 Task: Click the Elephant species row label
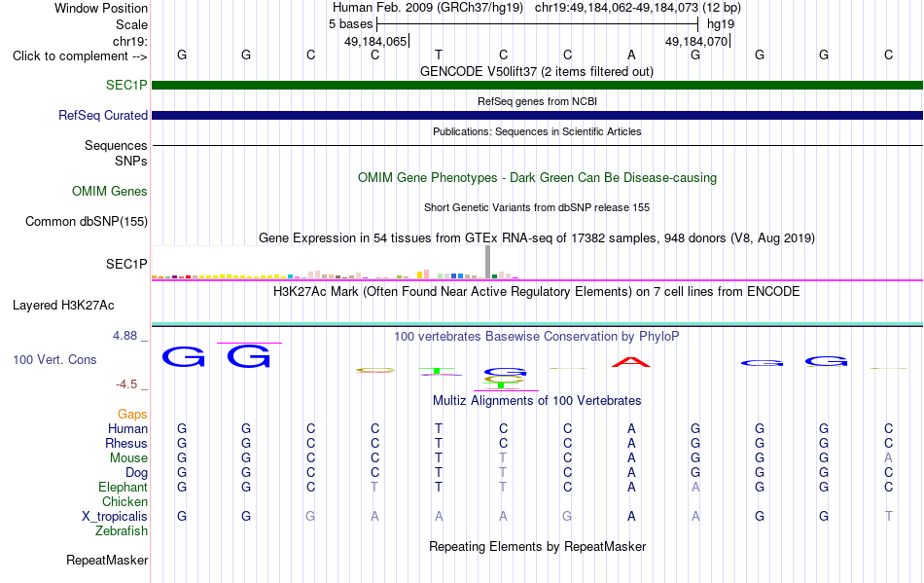(x=123, y=487)
